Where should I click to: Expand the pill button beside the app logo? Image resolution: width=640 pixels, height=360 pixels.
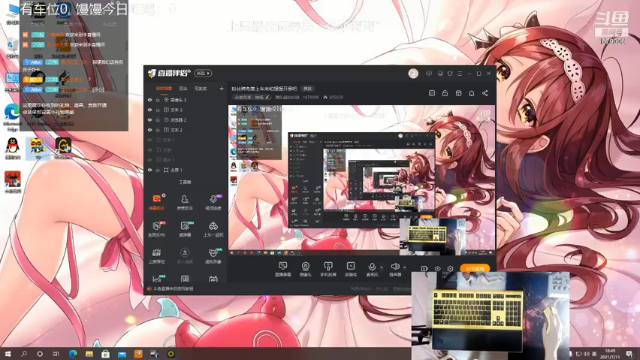coord(203,73)
